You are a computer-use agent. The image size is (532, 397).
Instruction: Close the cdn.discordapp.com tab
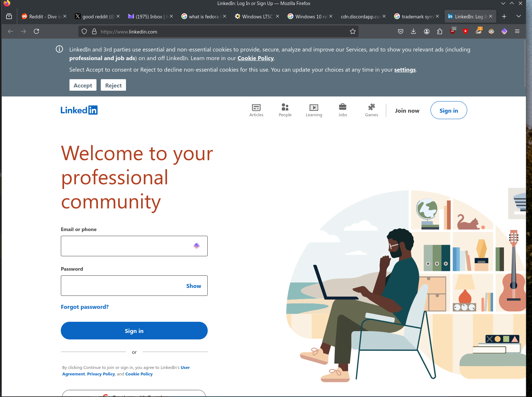click(x=384, y=17)
